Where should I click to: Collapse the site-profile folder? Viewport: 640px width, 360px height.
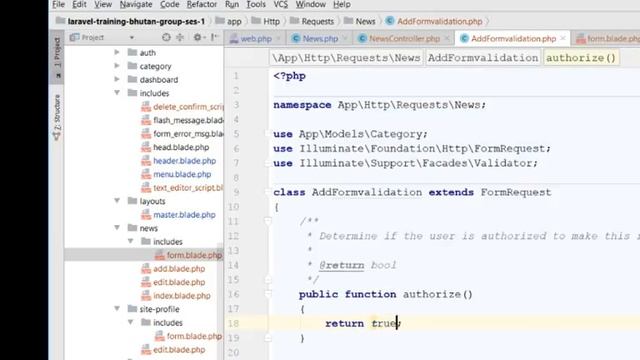(117, 309)
